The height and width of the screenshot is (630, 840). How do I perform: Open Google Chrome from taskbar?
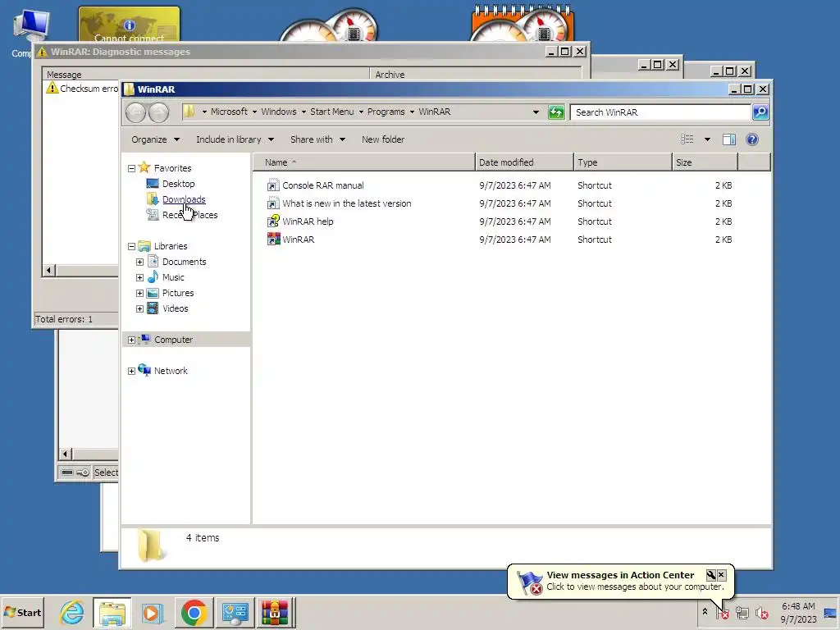(194, 612)
